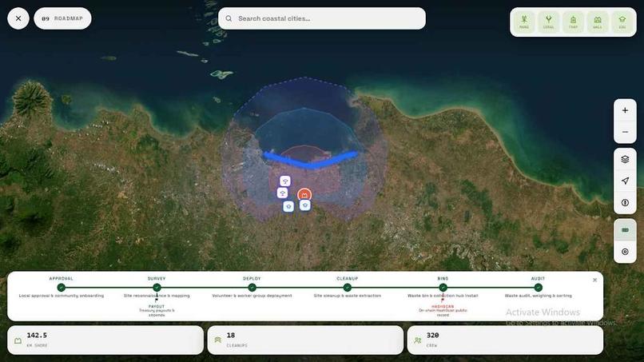This screenshot has height=362, width=644.
Task: Select the SURVEY milestone node
Action: pyautogui.click(x=157, y=287)
